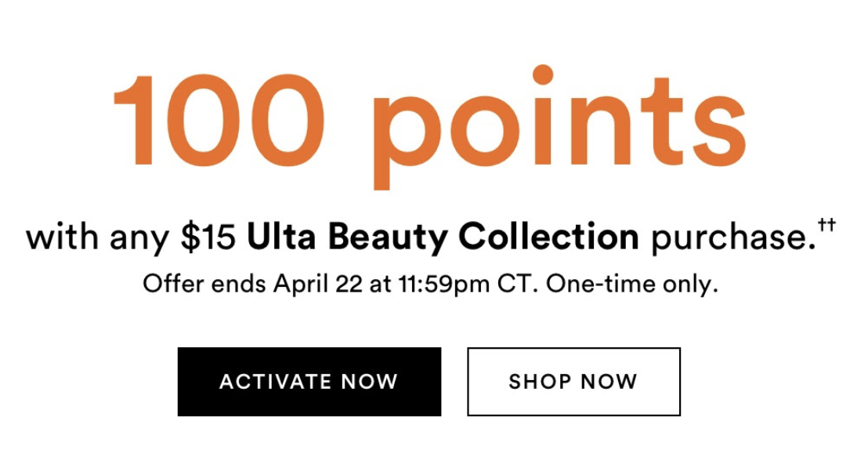This screenshot has height=475, width=868.
Task: Click the bold "Ulta Beauty Collection" text
Action: (x=443, y=237)
